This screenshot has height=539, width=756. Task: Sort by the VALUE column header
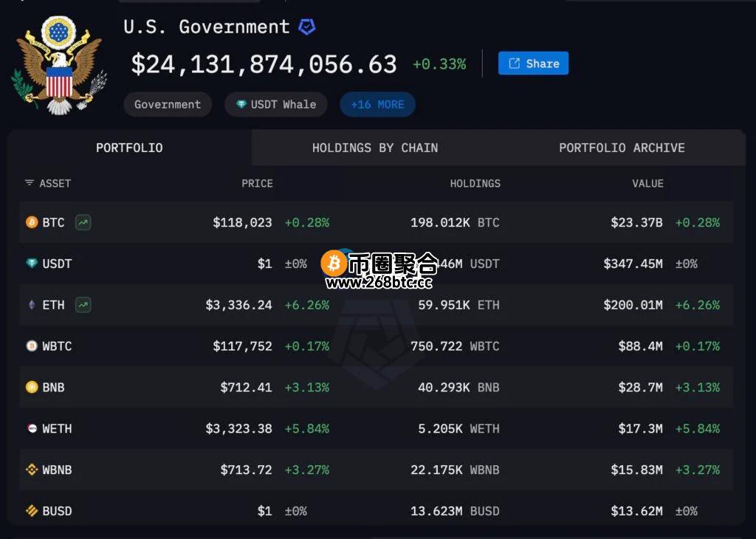pyautogui.click(x=647, y=183)
